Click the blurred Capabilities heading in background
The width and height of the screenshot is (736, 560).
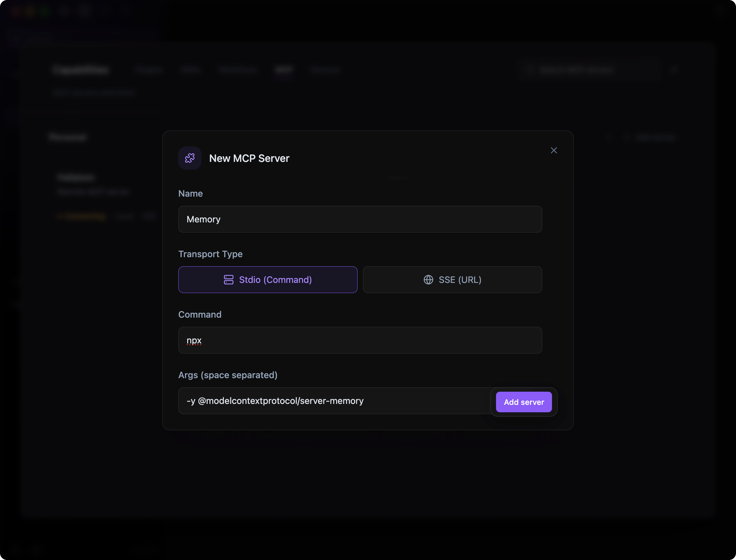click(81, 70)
